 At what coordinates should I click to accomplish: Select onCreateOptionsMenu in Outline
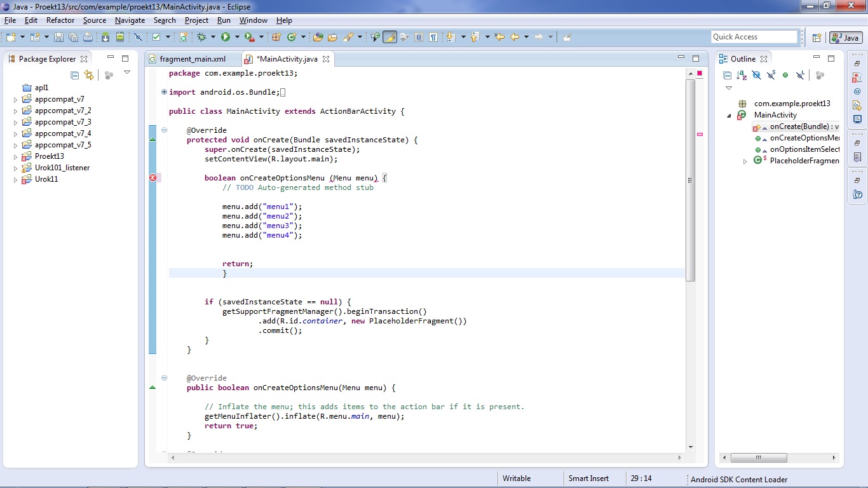pyautogui.click(x=797, y=138)
